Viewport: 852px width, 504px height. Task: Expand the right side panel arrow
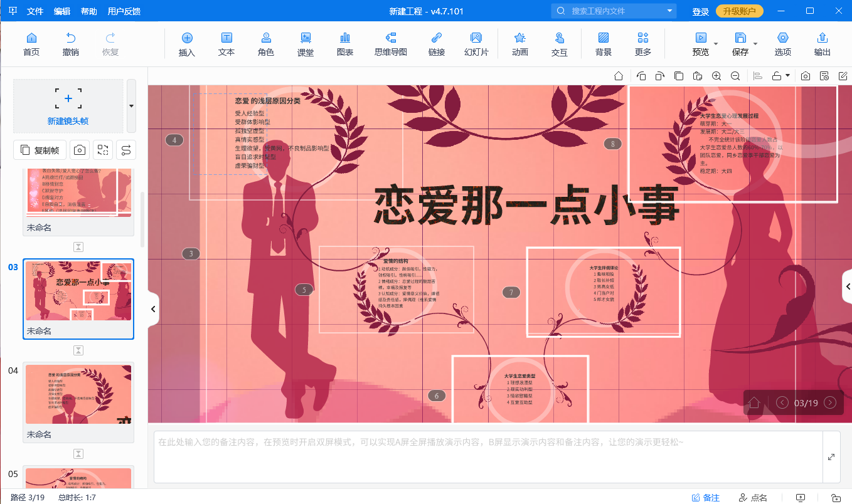point(847,286)
